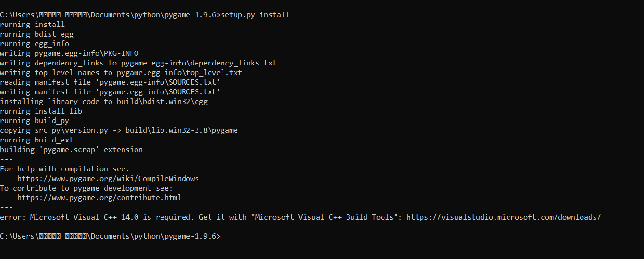Click the 'running build_ext' line

click(x=37, y=140)
